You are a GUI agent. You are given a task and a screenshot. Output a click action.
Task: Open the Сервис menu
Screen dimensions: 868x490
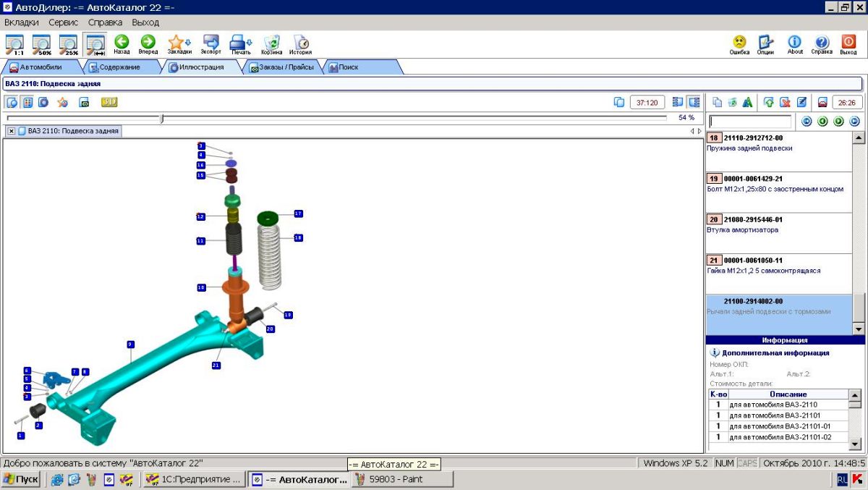pos(64,22)
